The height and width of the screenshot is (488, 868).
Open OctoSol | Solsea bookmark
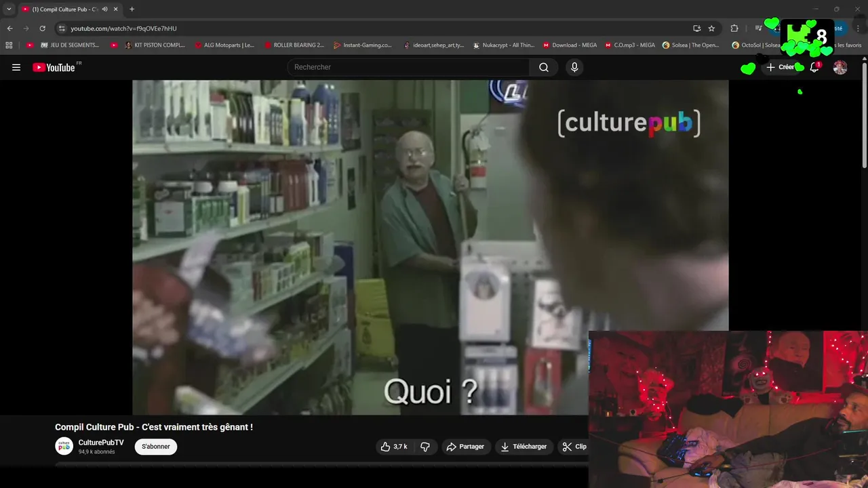(x=756, y=45)
